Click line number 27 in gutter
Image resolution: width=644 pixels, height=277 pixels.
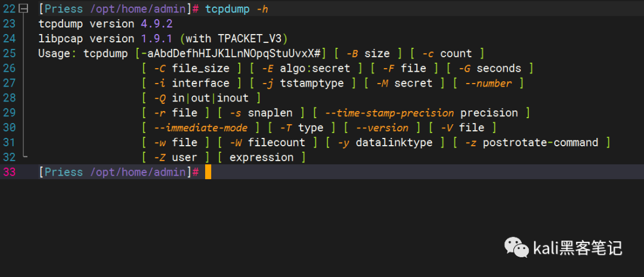pos(8,83)
